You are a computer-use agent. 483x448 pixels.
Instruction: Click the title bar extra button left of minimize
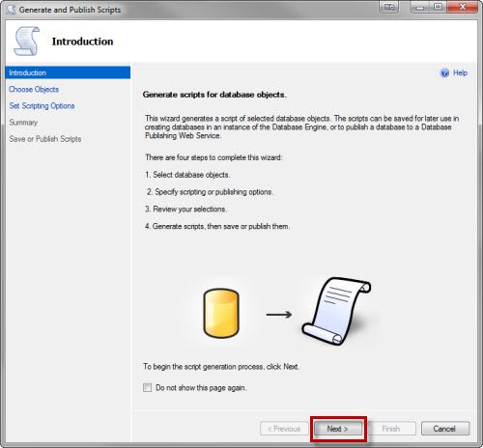tap(389, 7)
